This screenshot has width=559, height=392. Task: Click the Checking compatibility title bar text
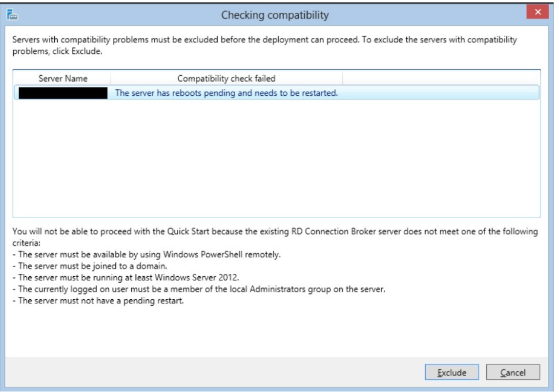(275, 15)
